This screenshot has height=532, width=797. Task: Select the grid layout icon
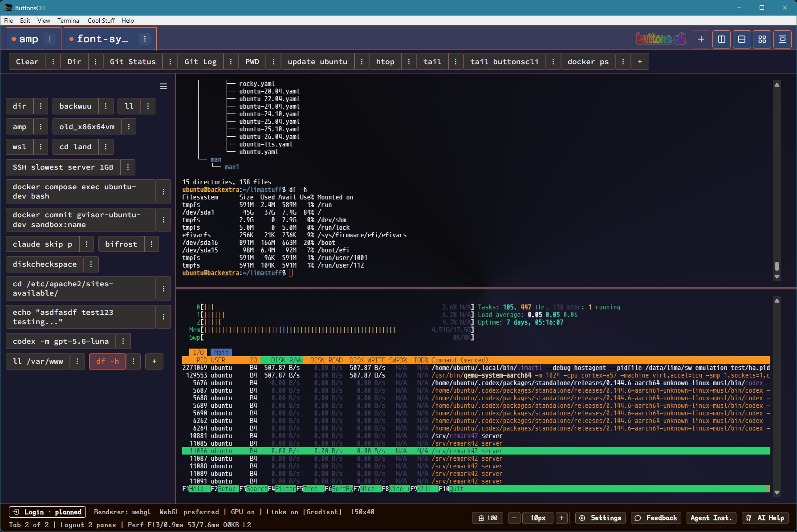[762, 39]
